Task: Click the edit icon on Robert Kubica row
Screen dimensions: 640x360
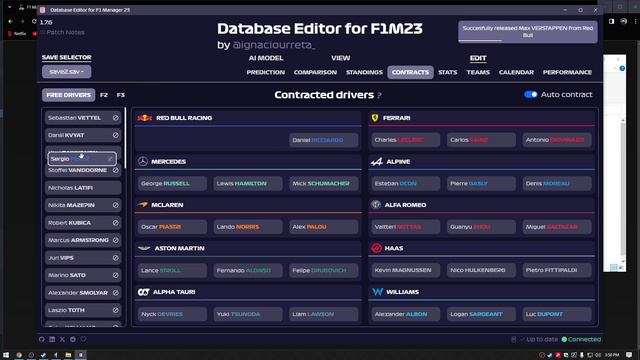Action: click(116, 223)
